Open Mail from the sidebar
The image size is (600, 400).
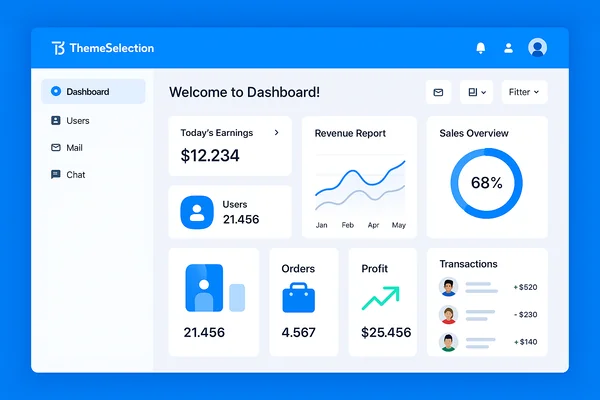coord(74,147)
